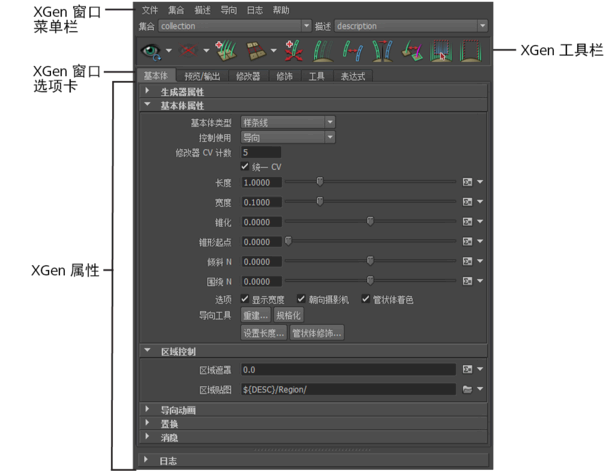Open expression editor icon for 锥形起点

coord(468,241)
